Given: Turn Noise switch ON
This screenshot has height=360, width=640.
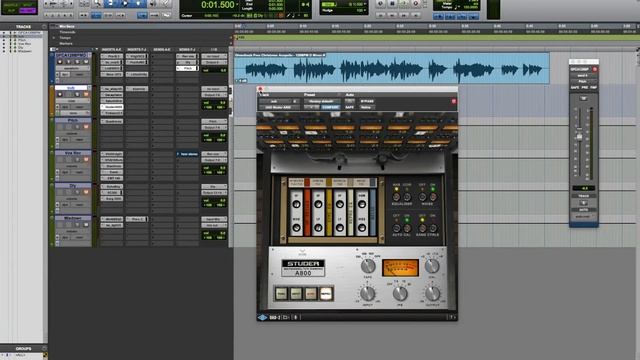Looking at the screenshot, I should pos(433,197).
